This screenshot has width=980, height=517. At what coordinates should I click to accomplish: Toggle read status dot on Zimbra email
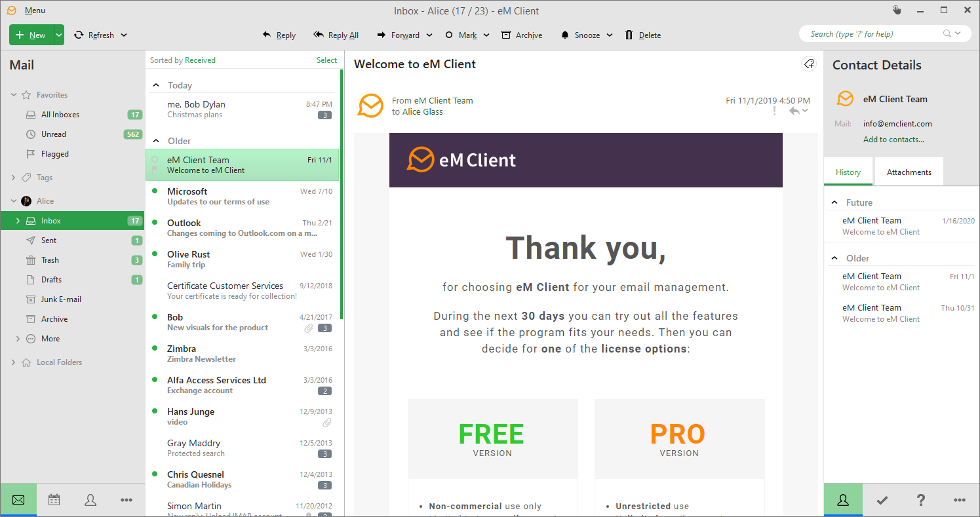tap(155, 348)
